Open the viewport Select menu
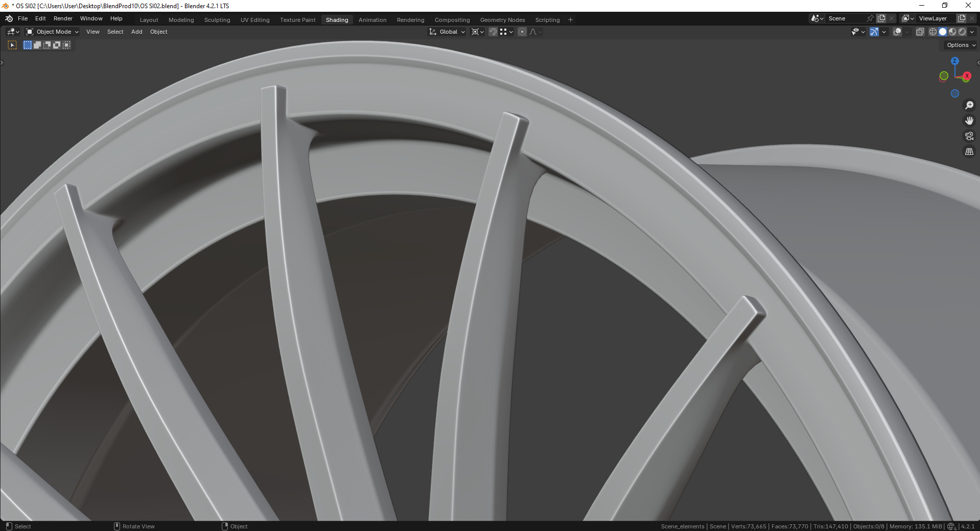This screenshot has height=531, width=980. (115, 32)
